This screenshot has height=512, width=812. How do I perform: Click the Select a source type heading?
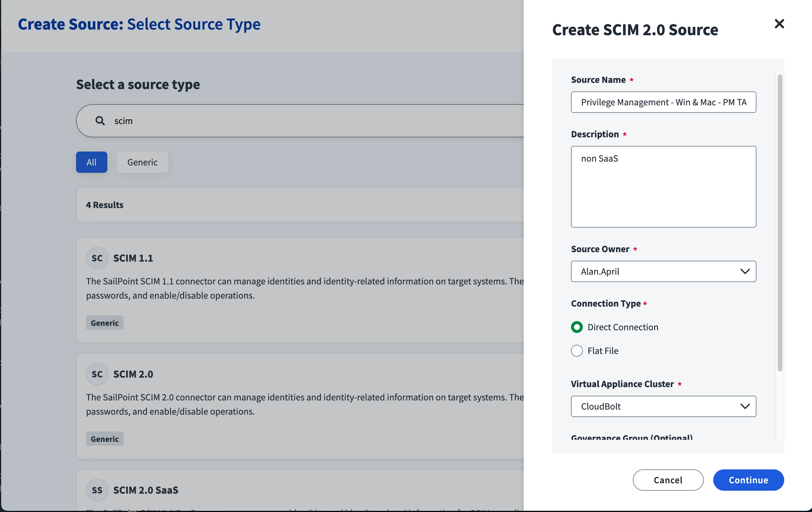(x=138, y=84)
